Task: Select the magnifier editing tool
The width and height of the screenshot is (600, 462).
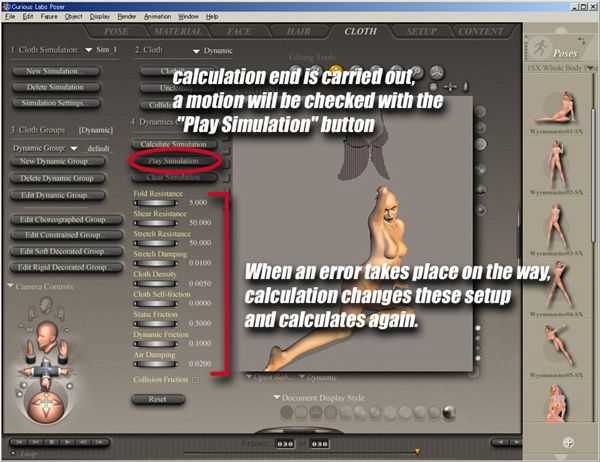Action: pos(417,71)
